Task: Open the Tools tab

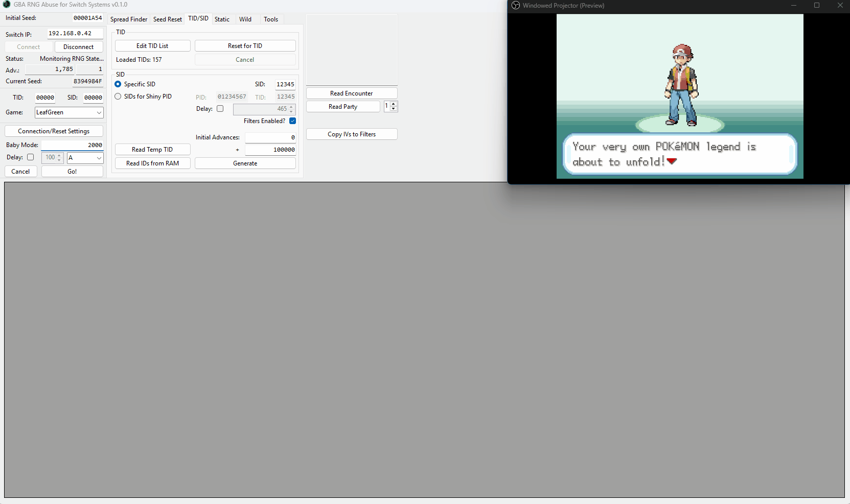Action: (x=271, y=19)
